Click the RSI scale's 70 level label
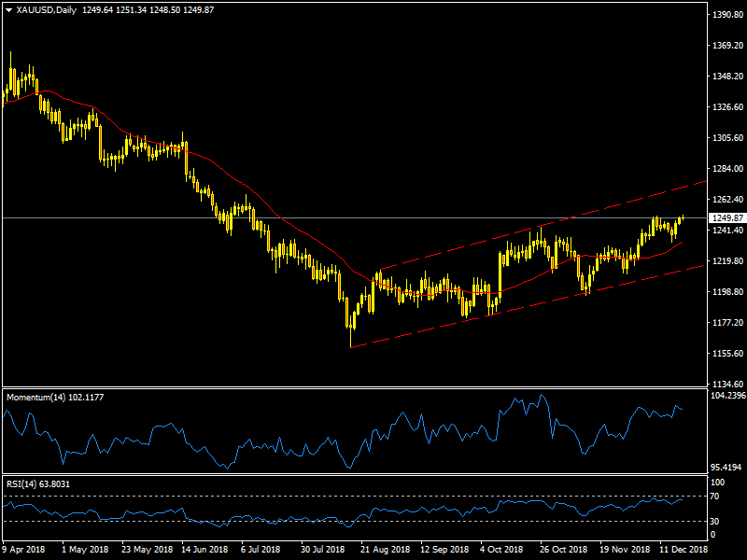The image size is (747, 560). click(716, 497)
